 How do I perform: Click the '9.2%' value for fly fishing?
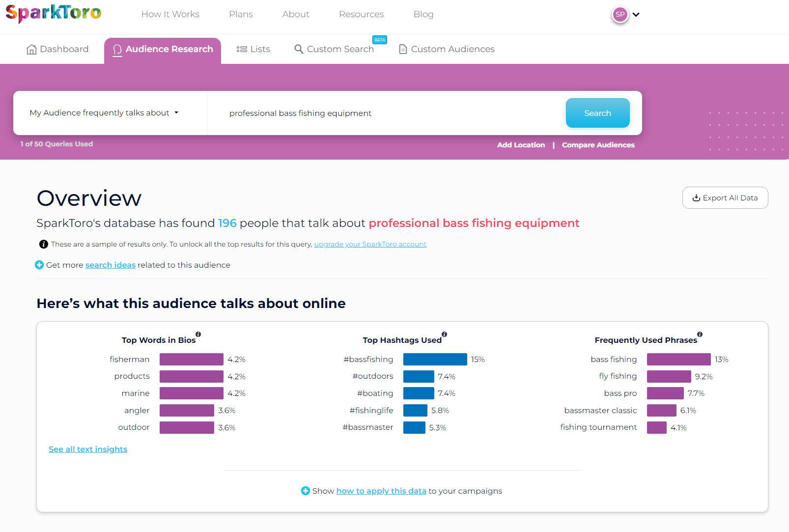click(704, 377)
